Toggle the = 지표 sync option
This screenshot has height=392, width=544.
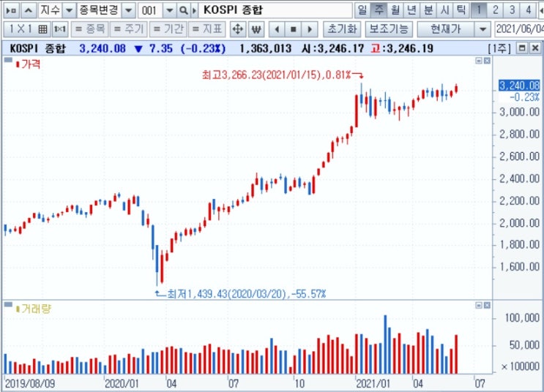(206, 29)
